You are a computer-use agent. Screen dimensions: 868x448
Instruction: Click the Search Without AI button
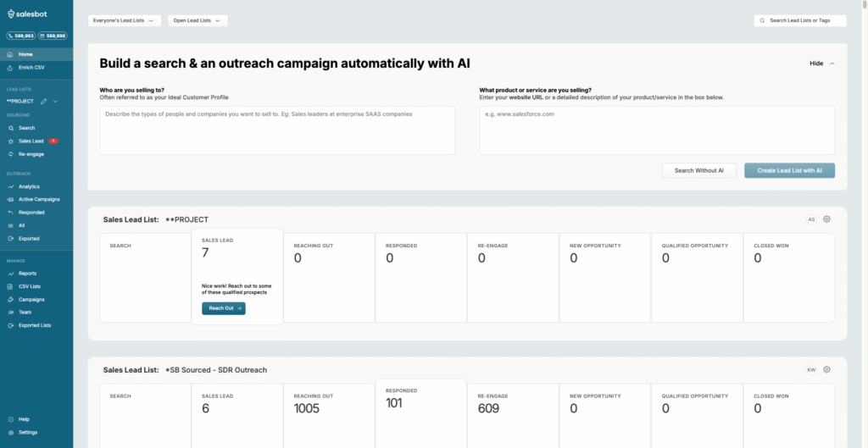pos(698,170)
